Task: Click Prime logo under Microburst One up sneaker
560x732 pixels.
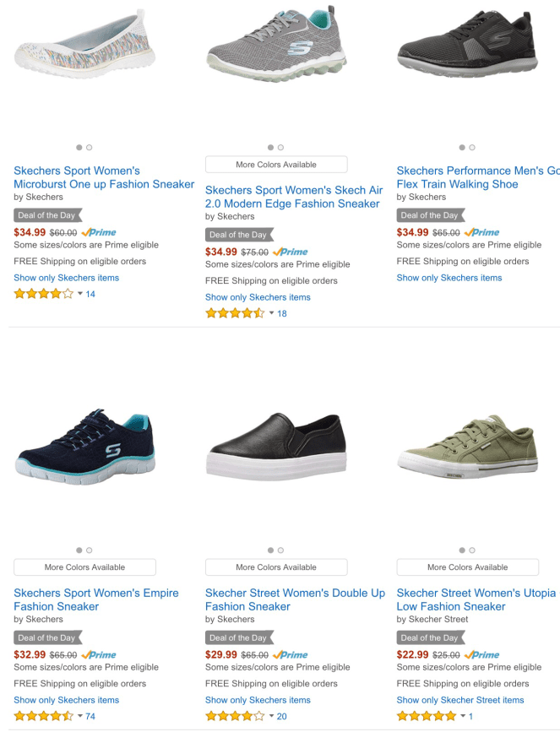Action: point(100,232)
